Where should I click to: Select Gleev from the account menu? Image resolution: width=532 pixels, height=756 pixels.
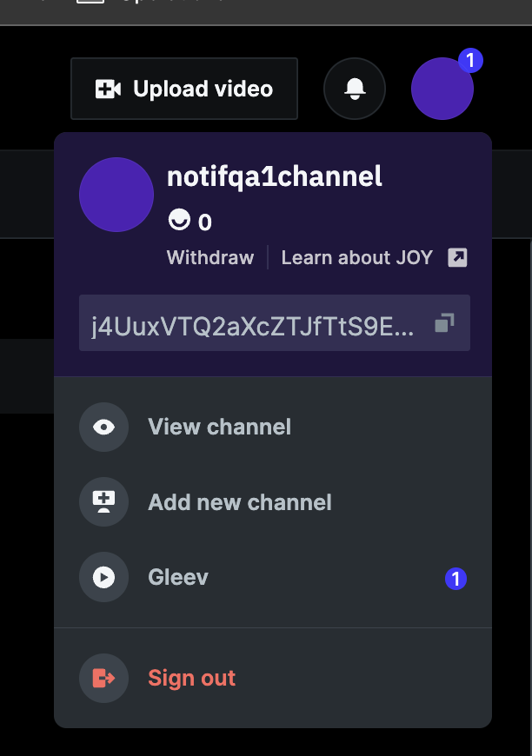coord(177,577)
